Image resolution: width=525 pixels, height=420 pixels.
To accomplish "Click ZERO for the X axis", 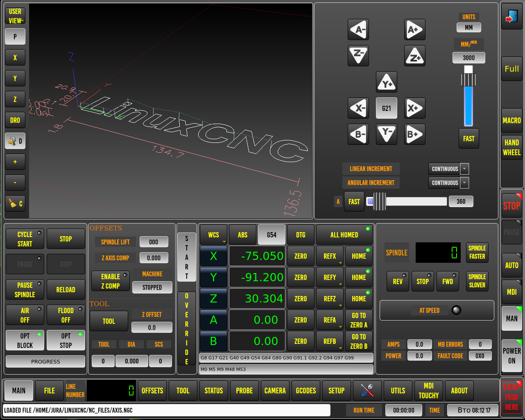I will [301, 256].
